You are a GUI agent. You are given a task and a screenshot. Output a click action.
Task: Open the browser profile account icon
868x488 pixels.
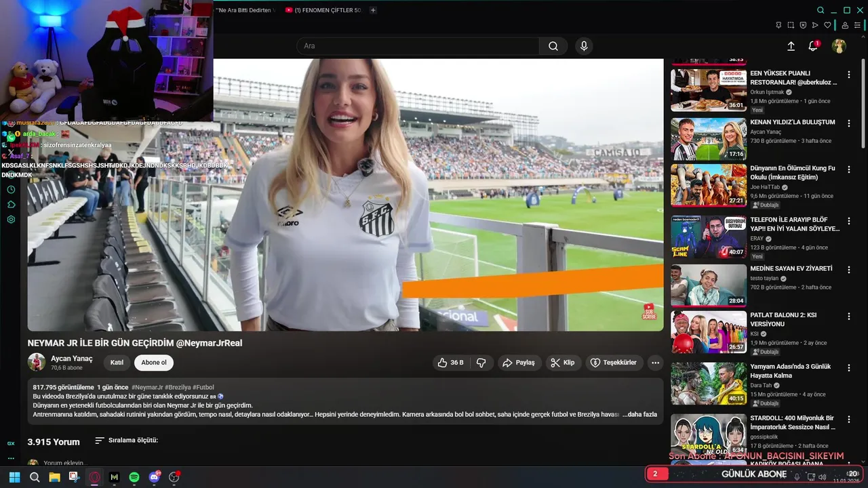tap(845, 25)
